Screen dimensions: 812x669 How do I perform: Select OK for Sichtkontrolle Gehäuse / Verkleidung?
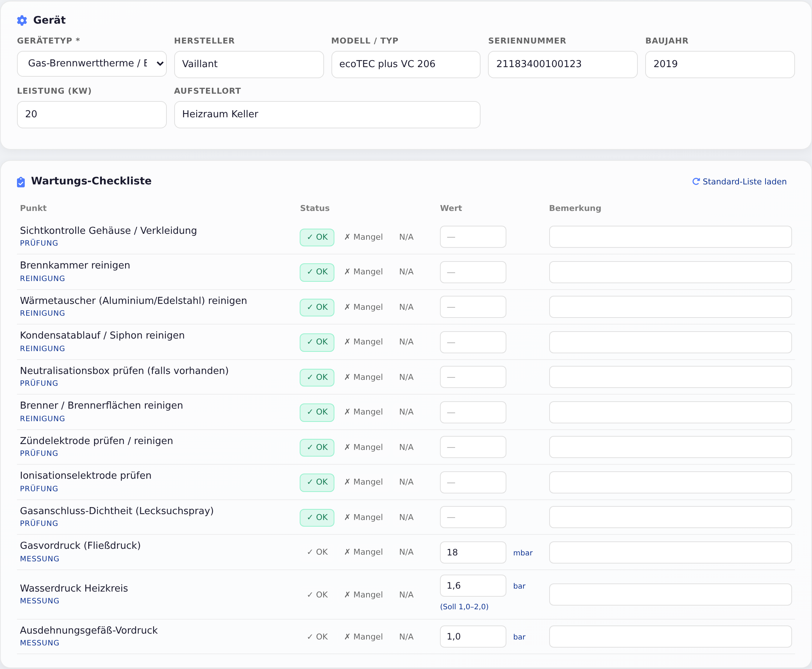coord(317,238)
